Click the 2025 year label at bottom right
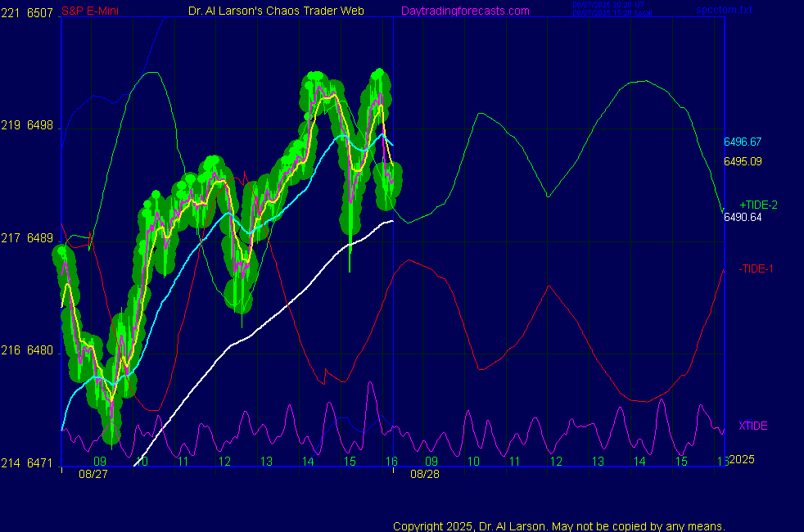Viewport: 804px width, 532px height. 741,459
